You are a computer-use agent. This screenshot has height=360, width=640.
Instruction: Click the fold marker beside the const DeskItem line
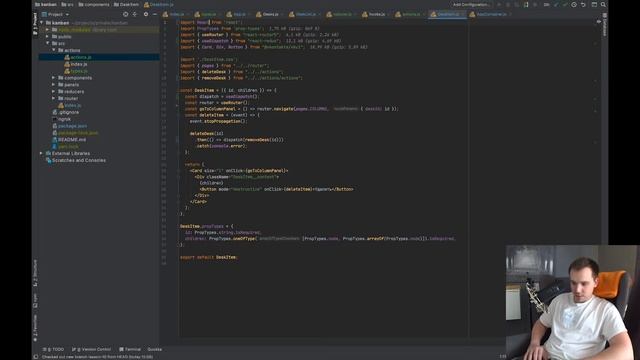[x=178, y=90]
